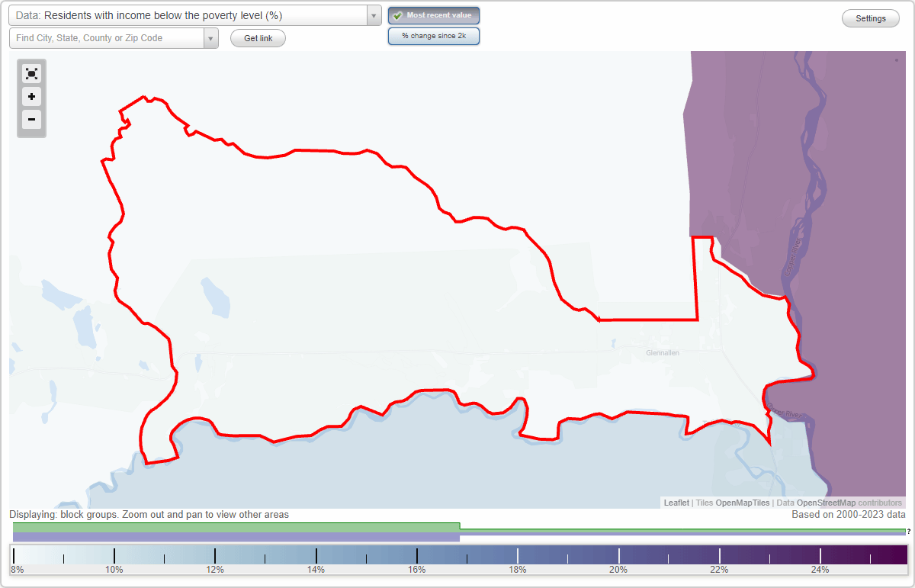Select the Most recent value option
915x588 pixels.
point(434,15)
